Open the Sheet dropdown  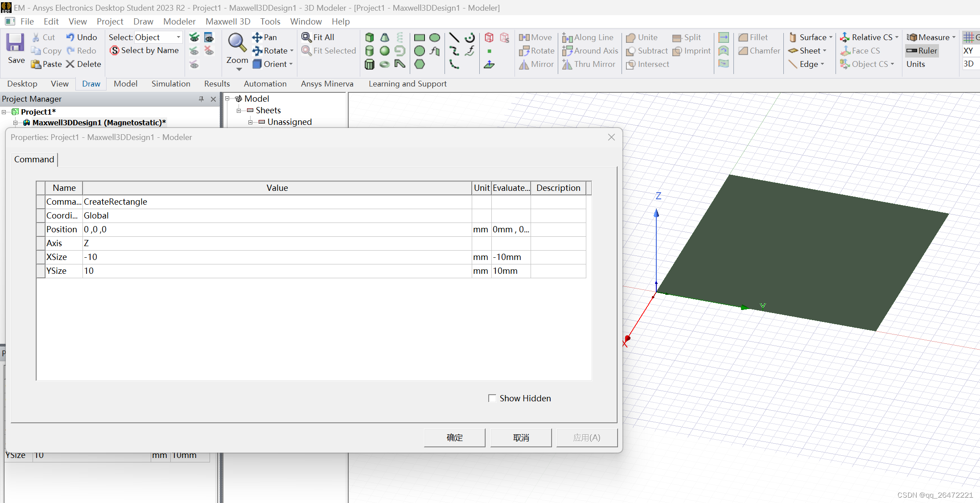(825, 51)
